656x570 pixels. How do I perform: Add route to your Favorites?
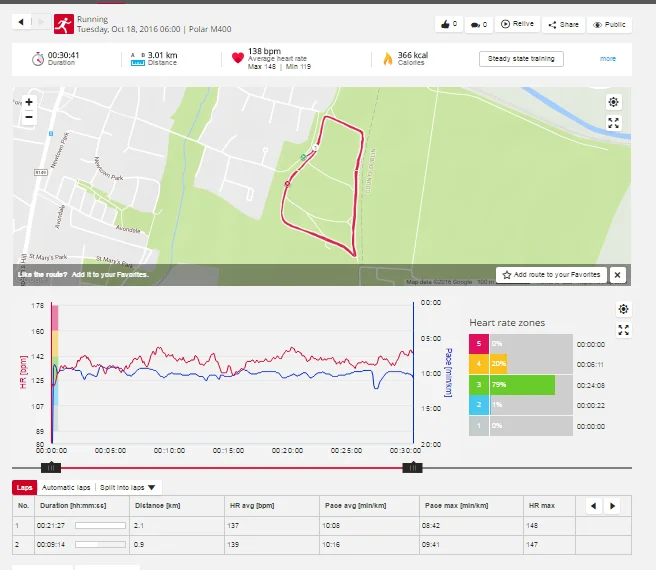click(x=550, y=274)
